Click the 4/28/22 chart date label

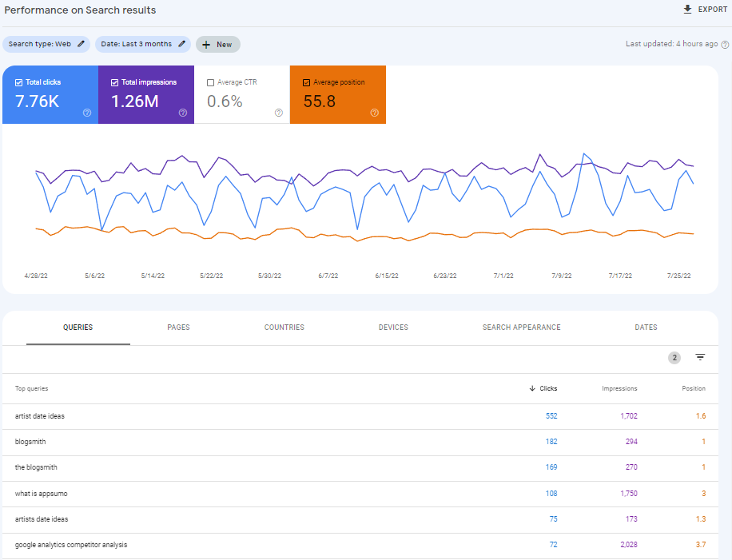point(36,276)
